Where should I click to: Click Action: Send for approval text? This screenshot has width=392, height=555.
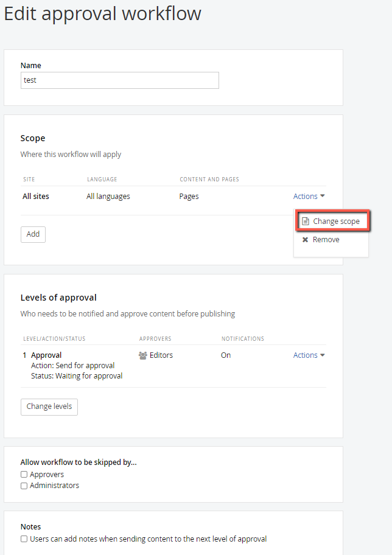tap(72, 365)
